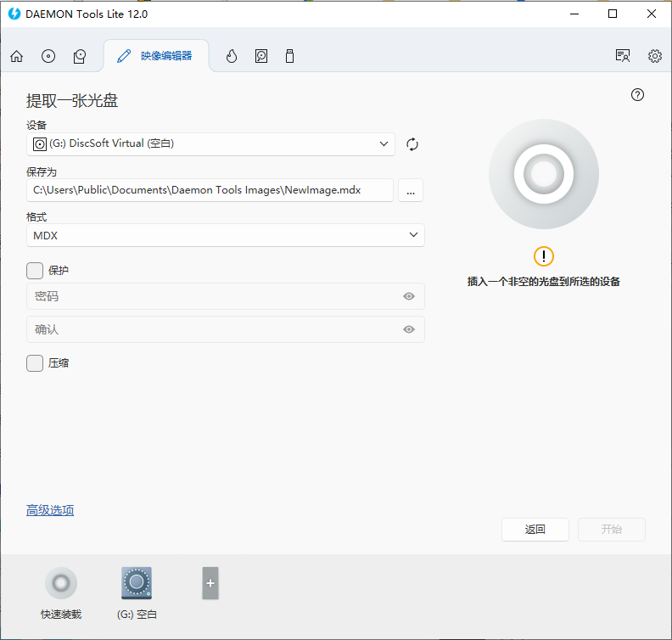Viewport: 672px width, 640px height.
Task: Add a new virtual drive
Action: click(x=210, y=583)
